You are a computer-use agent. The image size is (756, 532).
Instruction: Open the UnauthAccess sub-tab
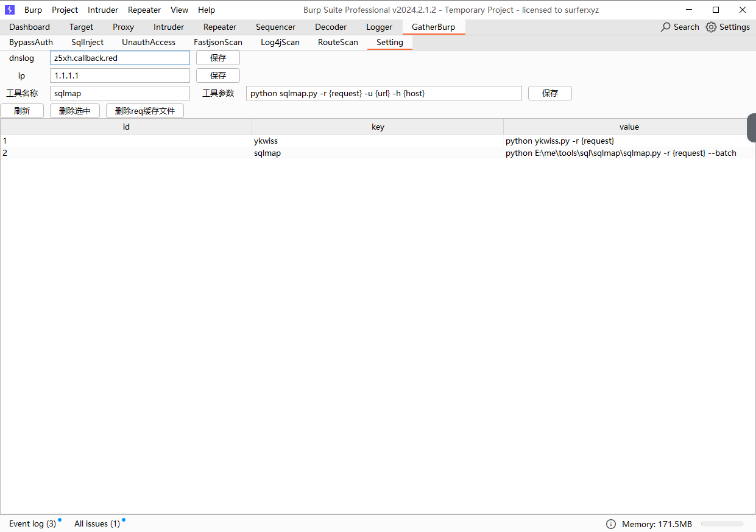point(149,42)
